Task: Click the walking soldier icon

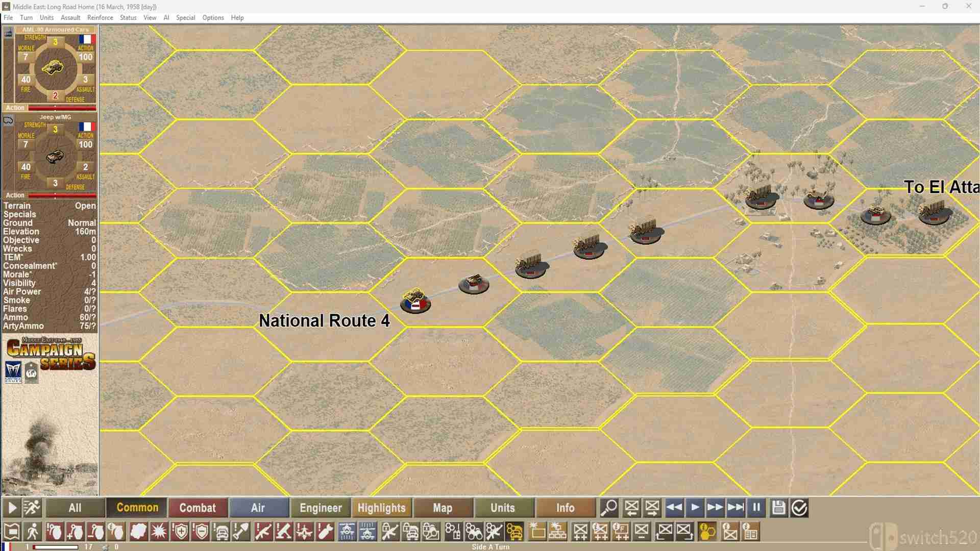Action: tap(33, 532)
